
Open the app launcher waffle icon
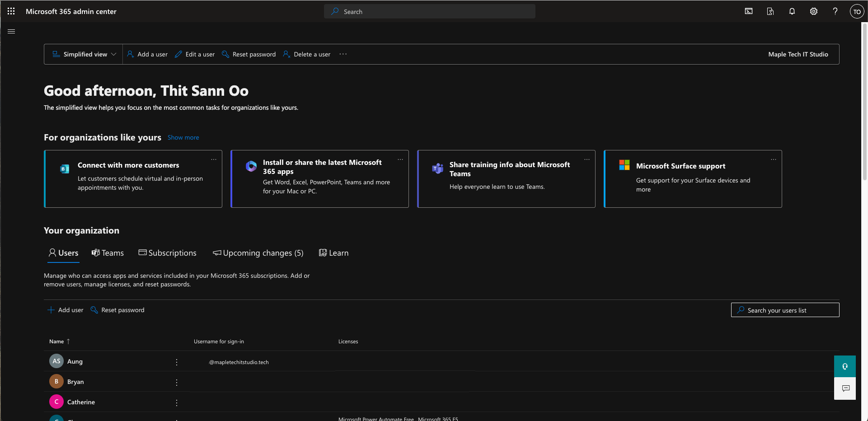coord(11,11)
